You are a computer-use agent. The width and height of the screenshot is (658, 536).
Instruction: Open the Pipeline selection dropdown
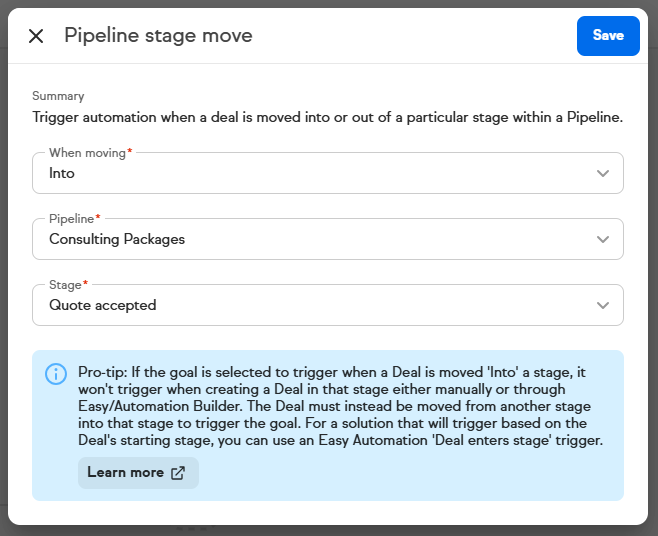tap(327, 239)
